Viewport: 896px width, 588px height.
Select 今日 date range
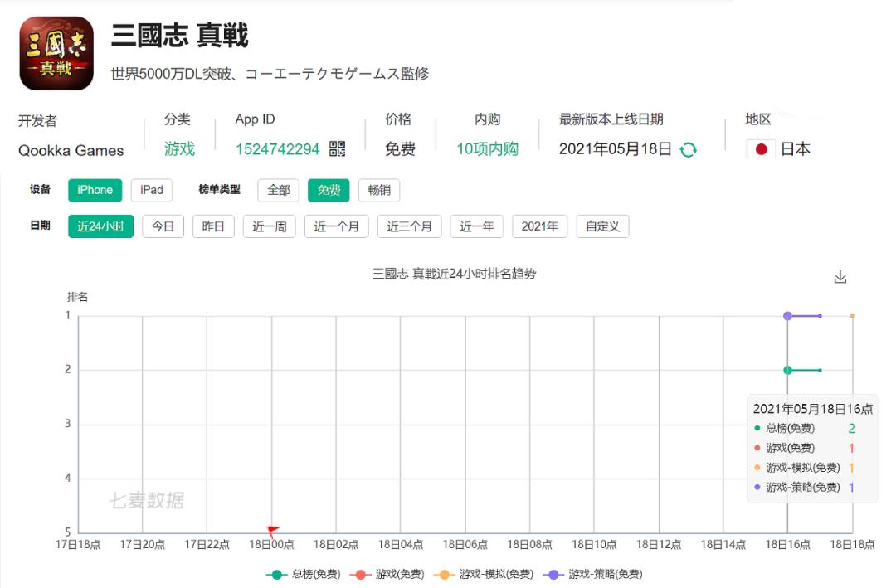pos(163,226)
